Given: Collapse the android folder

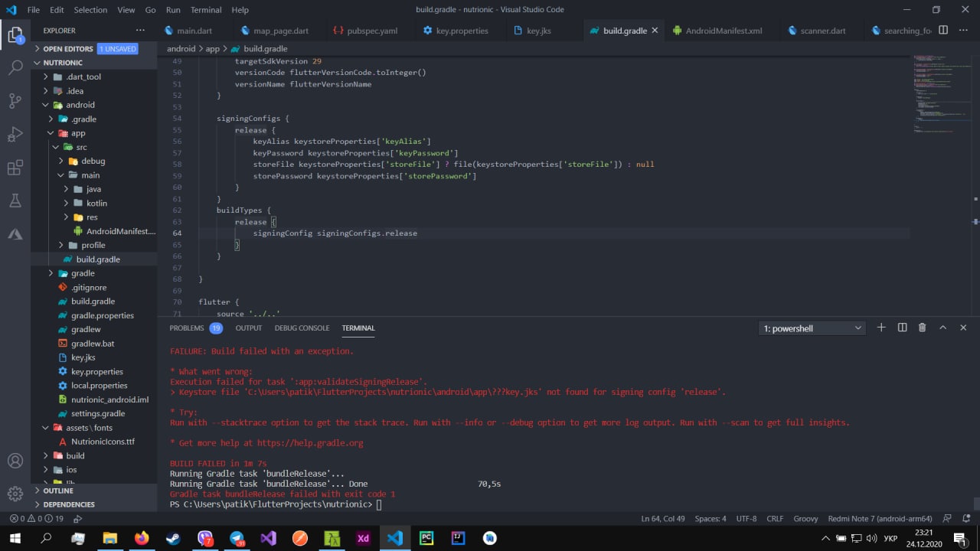Looking at the screenshot, I should 94,105.
